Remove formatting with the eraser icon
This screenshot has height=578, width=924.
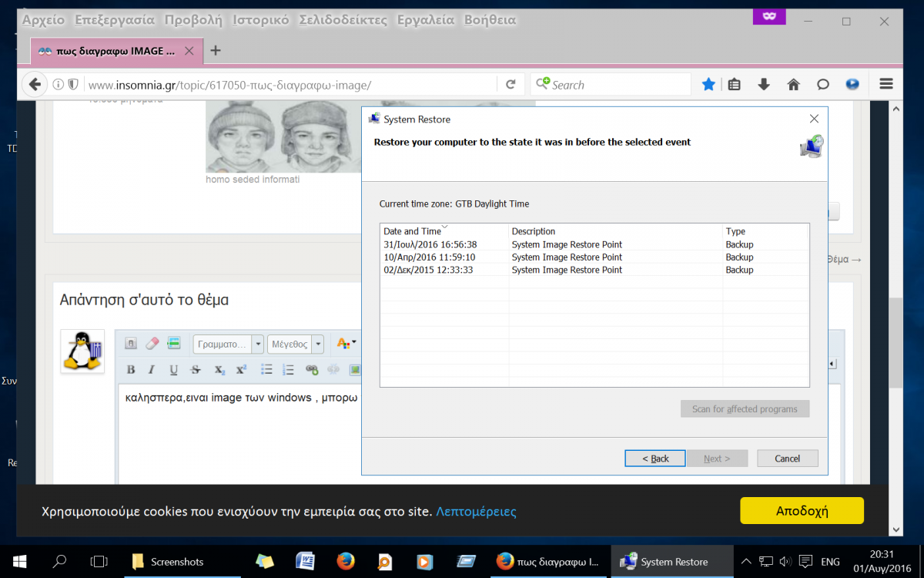[152, 343]
